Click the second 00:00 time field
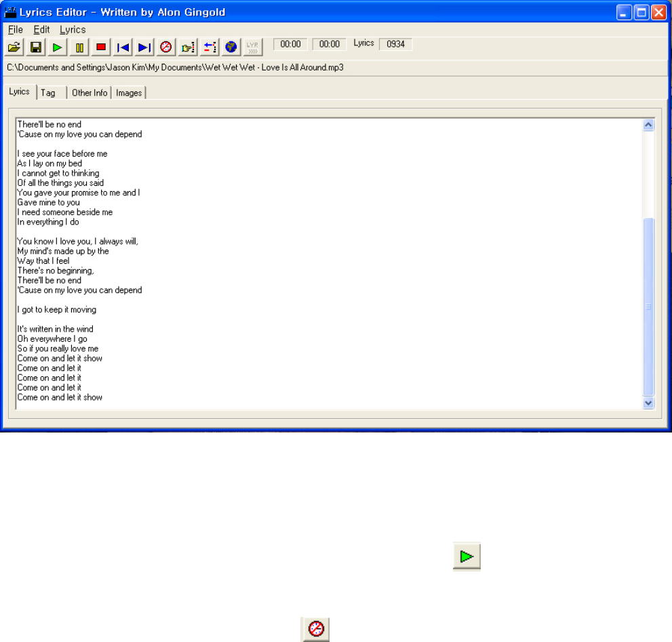672x642 pixels. [x=329, y=44]
